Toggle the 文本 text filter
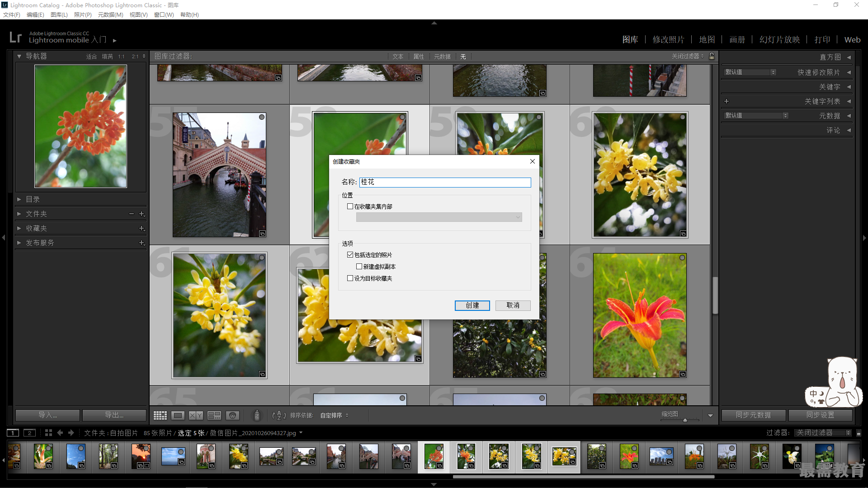This screenshot has height=488, width=868. pyautogui.click(x=398, y=56)
